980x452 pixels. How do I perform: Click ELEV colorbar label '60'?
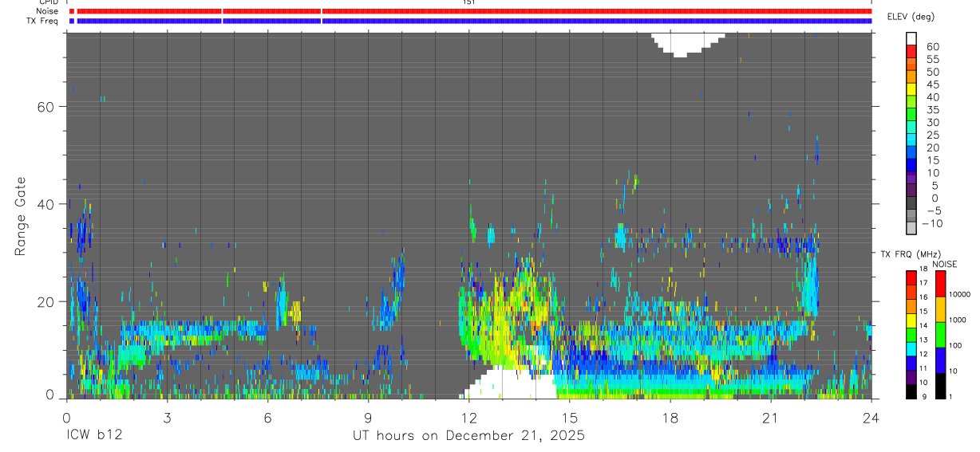[931, 46]
